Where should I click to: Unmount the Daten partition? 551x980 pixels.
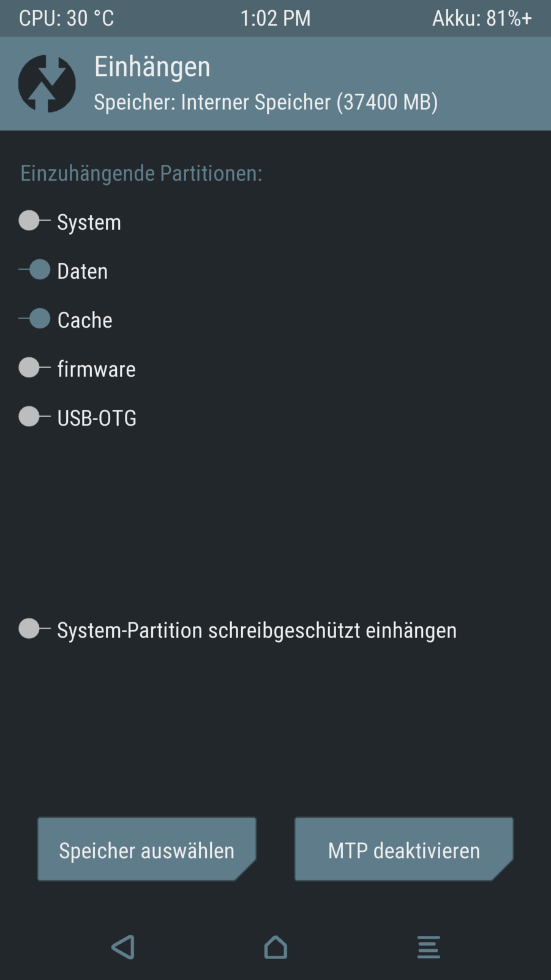click(x=34, y=269)
